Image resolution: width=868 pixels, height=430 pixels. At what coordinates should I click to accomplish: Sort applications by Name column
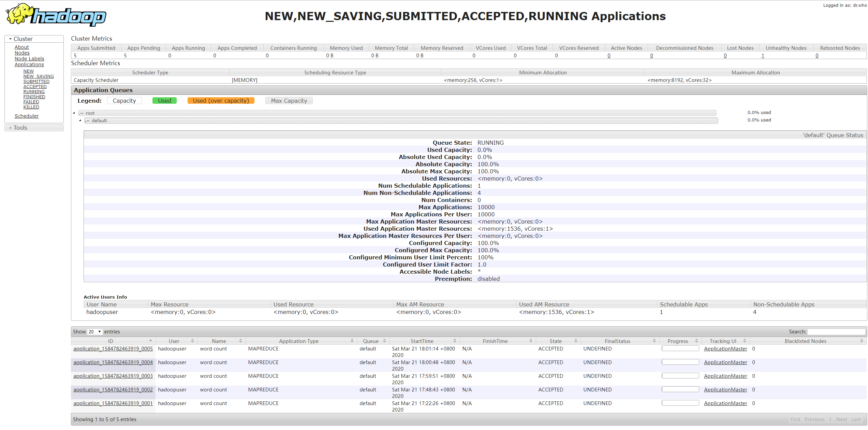coord(221,341)
